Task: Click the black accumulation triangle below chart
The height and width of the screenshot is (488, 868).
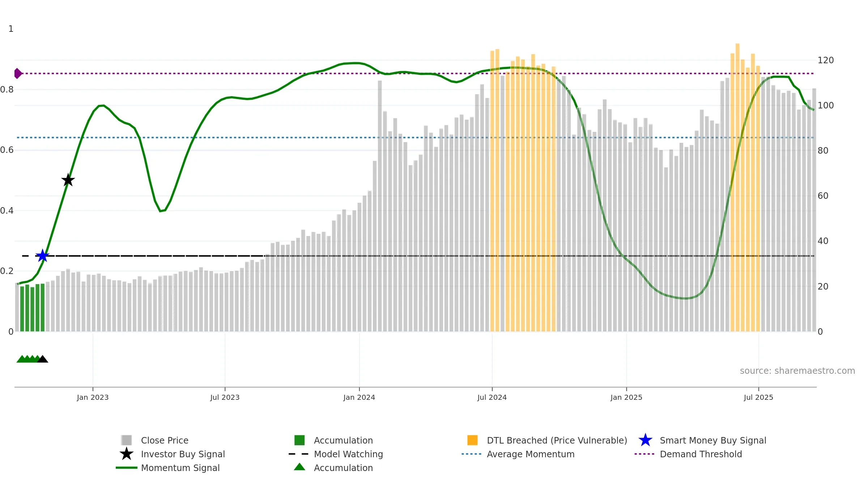Action: pos(43,359)
